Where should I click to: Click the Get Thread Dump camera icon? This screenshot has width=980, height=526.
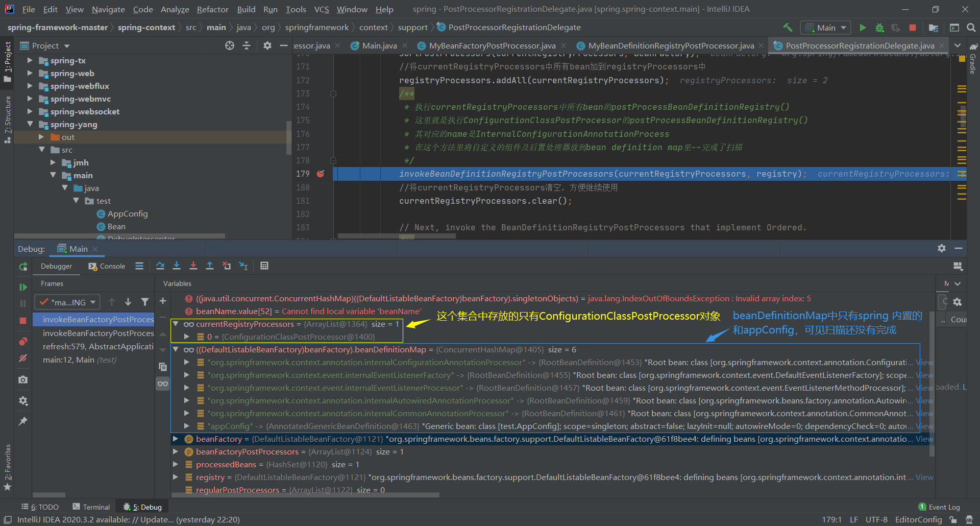(x=23, y=379)
